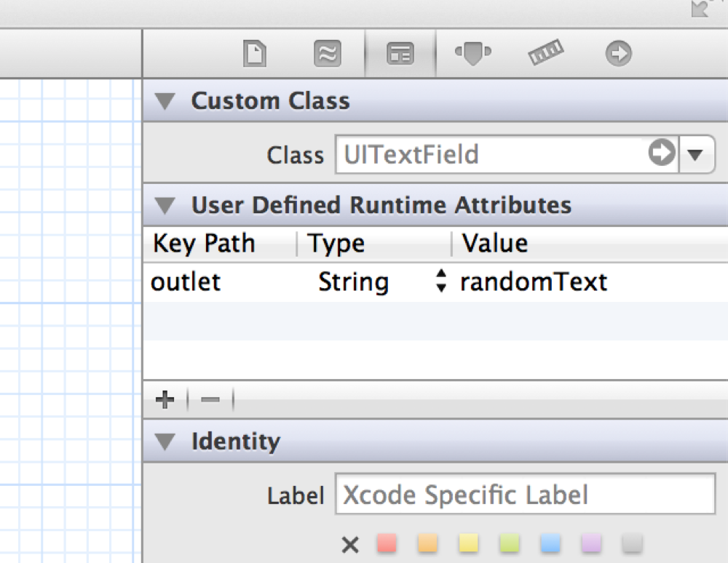Open the File inspector tab
Viewport: 728px width, 563px height.
coord(255,53)
